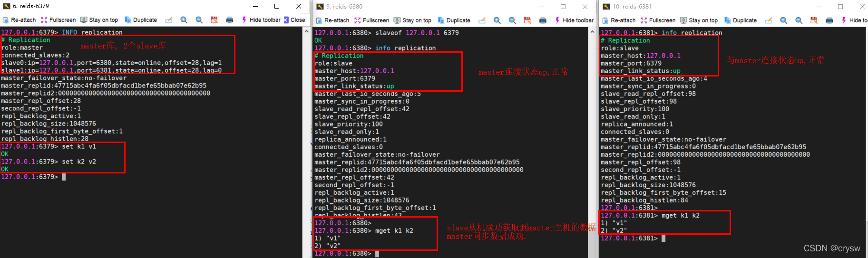Re-attach the reids-6381 terminal window
Viewport: 868px width, 258px height.
(x=619, y=20)
